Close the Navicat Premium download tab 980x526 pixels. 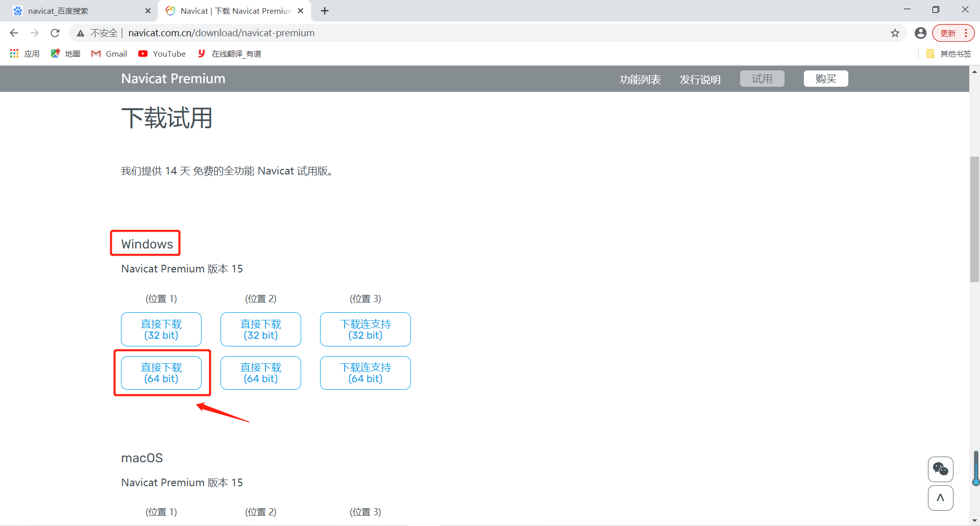point(301,11)
